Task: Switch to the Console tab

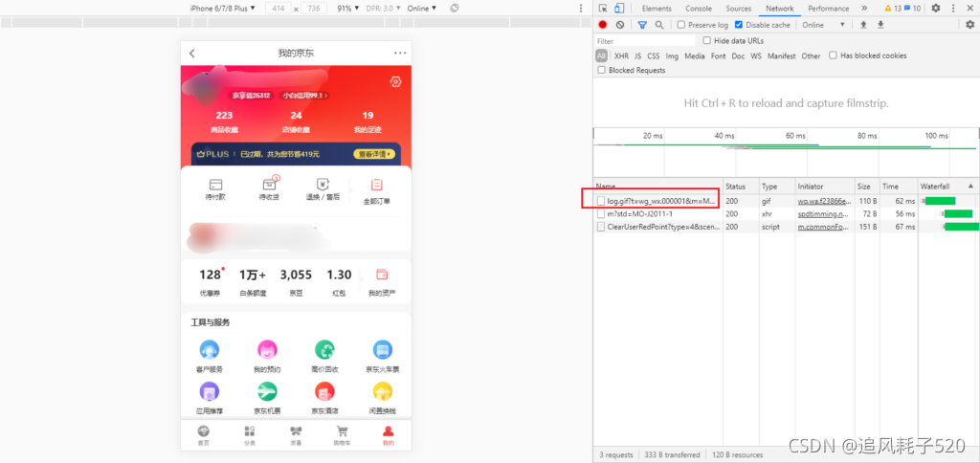Action: coord(698,8)
